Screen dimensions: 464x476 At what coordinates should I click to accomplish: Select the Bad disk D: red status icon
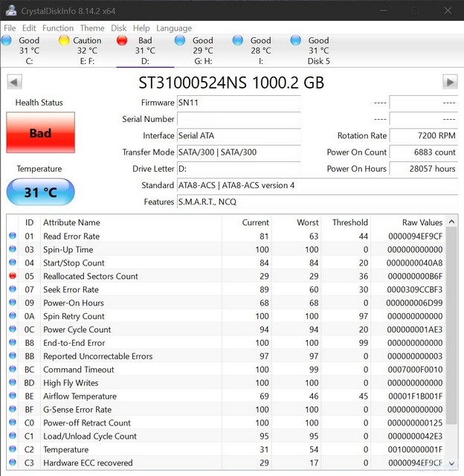122,40
